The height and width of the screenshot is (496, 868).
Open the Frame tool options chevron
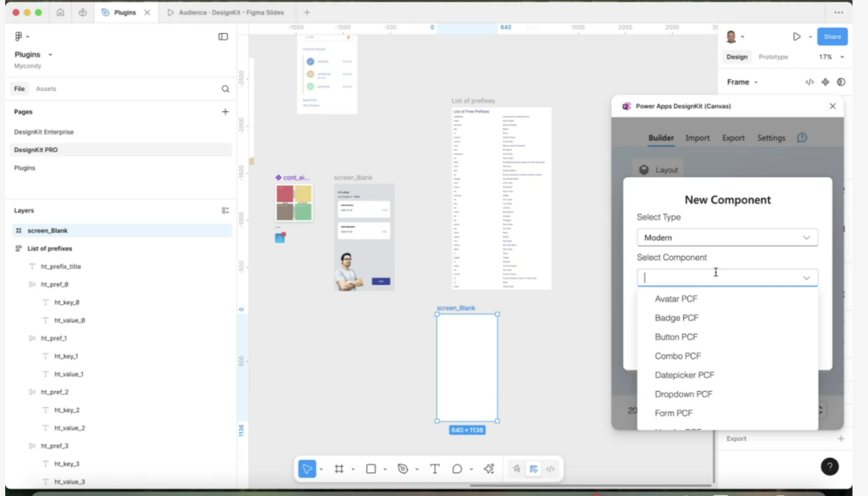click(353, 470)
